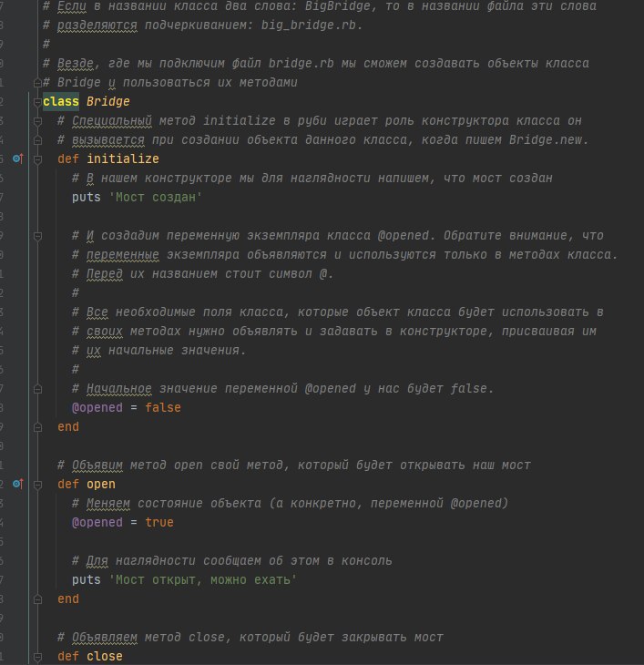Image resolution: width=644 pixels, height=665 pixels.
Task: Click the 'open' method name after def
Action: (x=101, y=485)
